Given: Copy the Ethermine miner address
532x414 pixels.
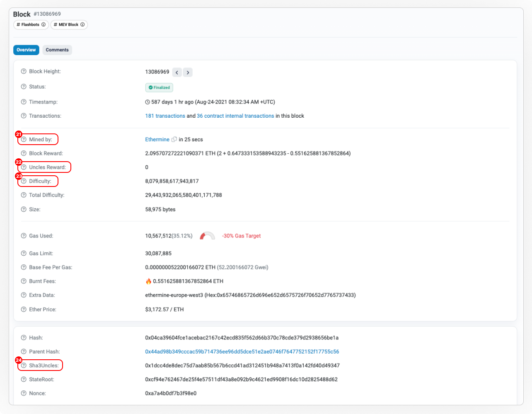Looking at the screenshot, I should click(174, 140).
